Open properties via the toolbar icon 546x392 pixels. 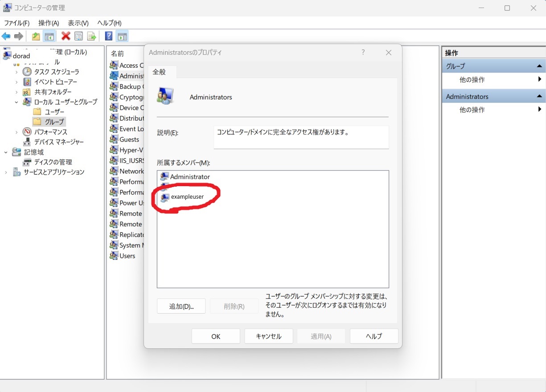[79, 37]
